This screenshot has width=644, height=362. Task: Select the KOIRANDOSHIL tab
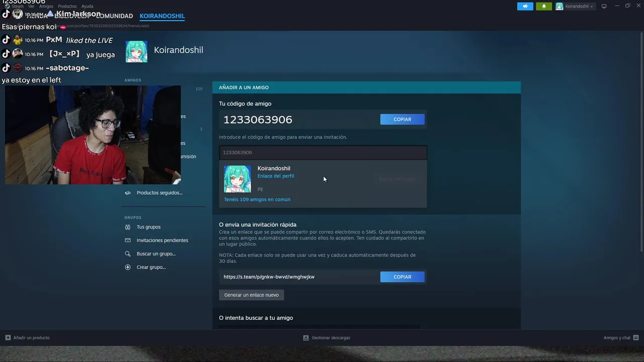(x=162, y=16)
